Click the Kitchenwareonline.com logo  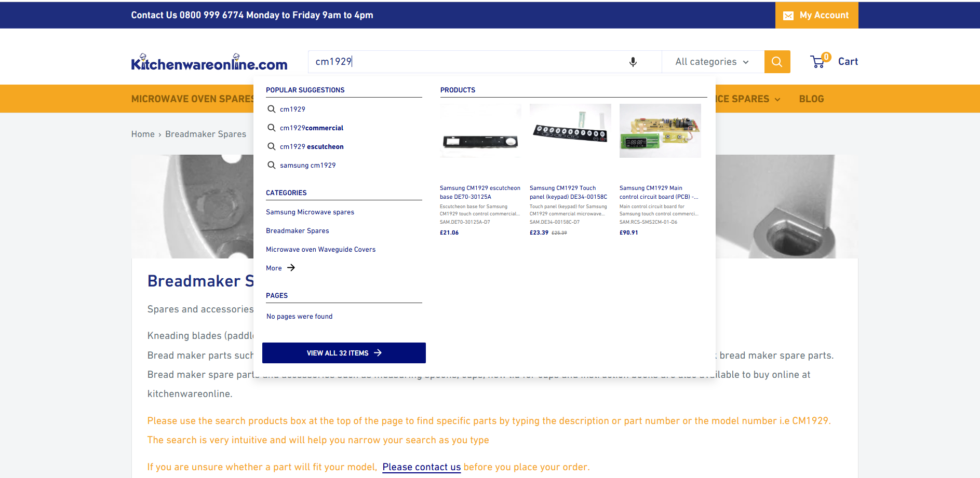(209, 61)
